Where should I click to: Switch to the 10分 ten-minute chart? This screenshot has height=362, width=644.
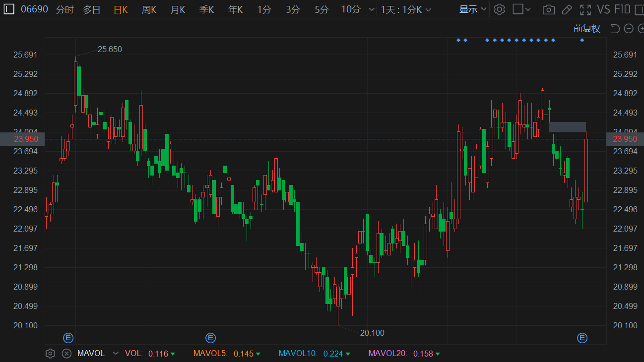point(351,9)
